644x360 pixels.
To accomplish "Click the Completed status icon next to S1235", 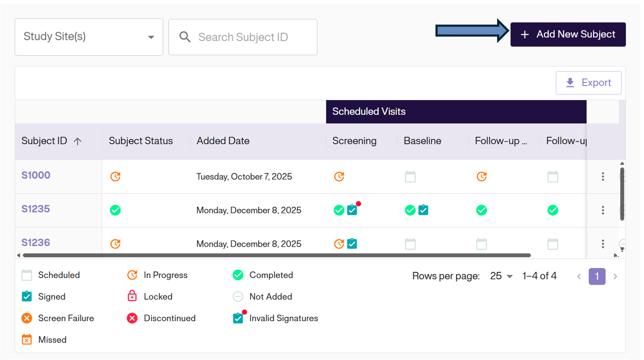I will (x=115, y=210).
